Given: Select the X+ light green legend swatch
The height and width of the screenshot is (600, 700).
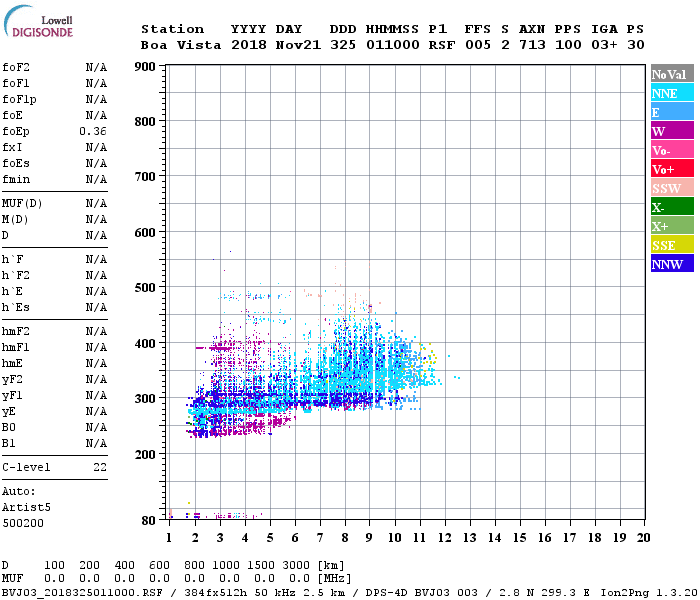Looking at the screenshot, I should pyautogui.click(x=672, y=226).
